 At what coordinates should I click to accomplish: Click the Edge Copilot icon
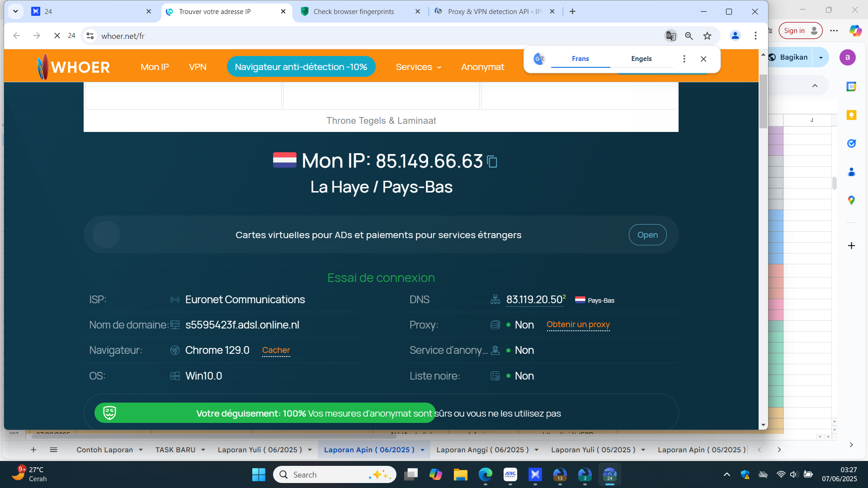855,31
